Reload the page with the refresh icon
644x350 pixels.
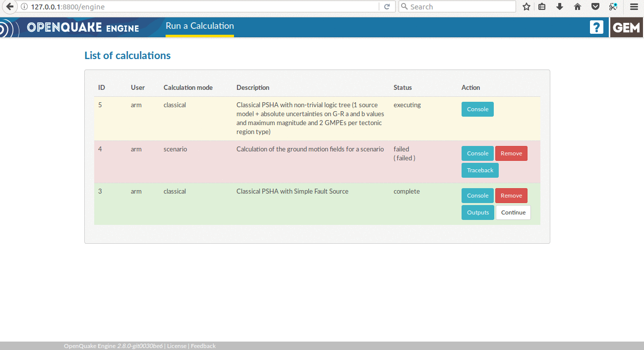click(x=387, y=7)
